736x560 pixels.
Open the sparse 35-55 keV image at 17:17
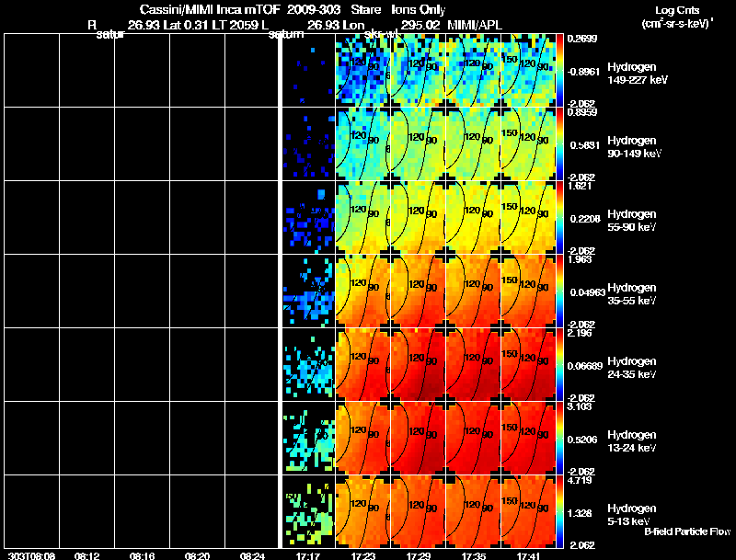click(x=308, y=291)
